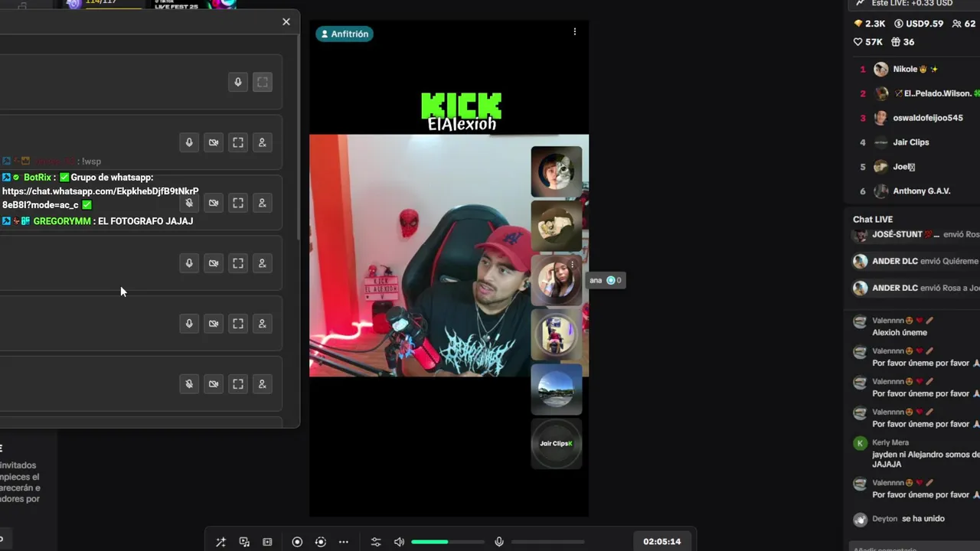Unmute microphone in slot beside BotRix message

pyautogui.click(x=189, y=203)
